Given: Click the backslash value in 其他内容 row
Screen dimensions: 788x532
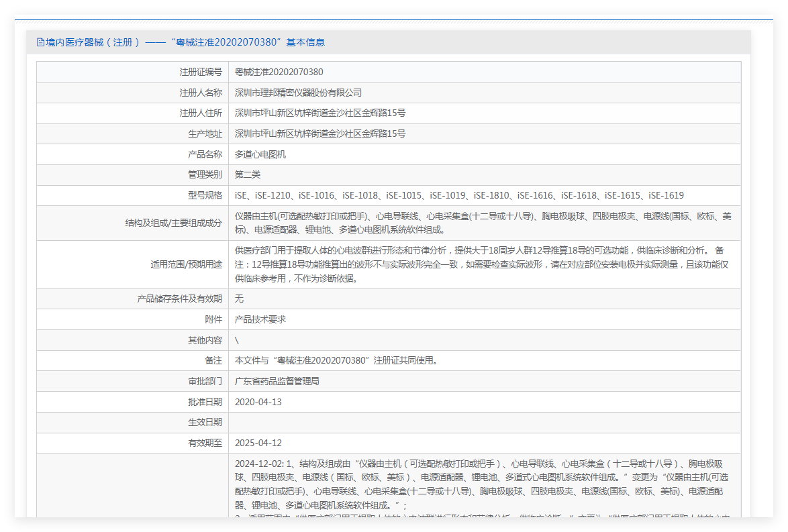Looking at the screenshot, I should point(237,340).
